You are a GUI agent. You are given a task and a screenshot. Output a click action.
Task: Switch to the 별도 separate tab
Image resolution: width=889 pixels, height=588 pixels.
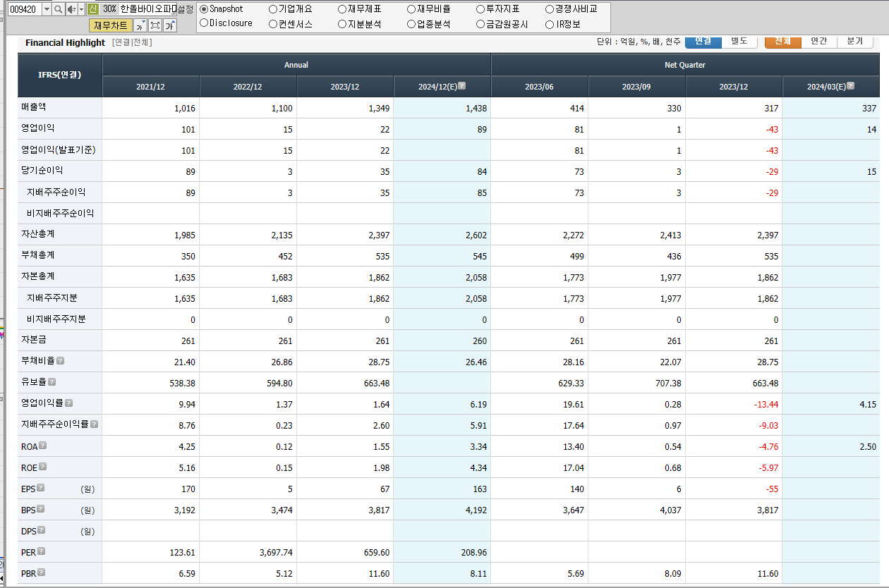pos(739,41)
